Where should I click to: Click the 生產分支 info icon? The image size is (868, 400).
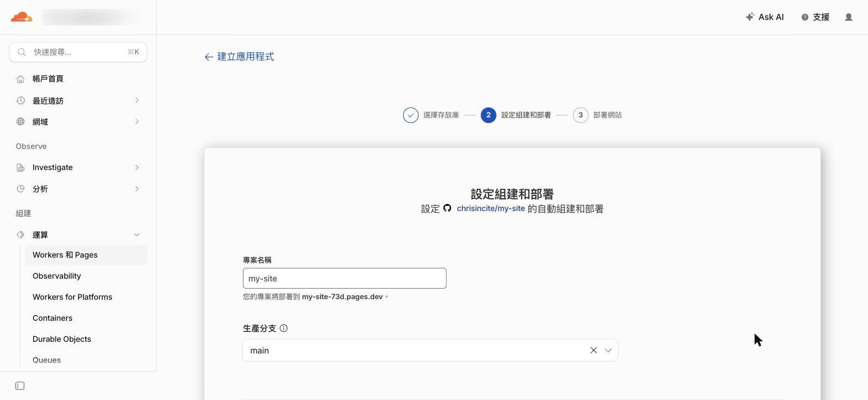283,329
